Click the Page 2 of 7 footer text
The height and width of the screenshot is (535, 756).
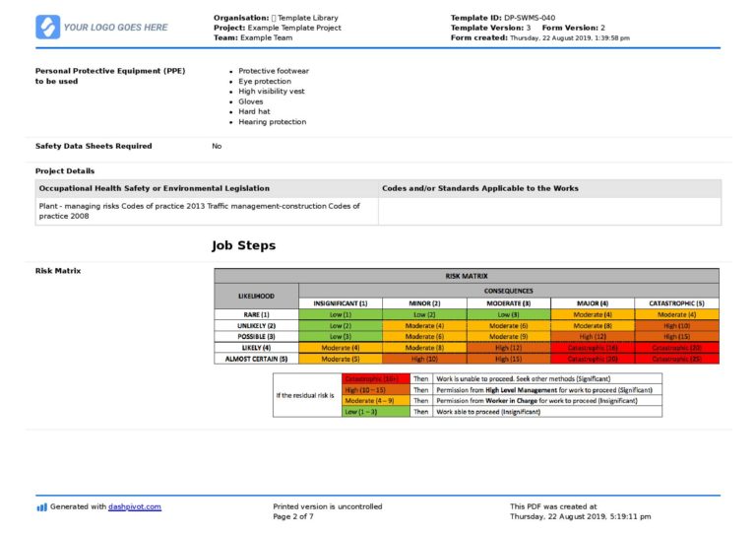coord(293,516)
